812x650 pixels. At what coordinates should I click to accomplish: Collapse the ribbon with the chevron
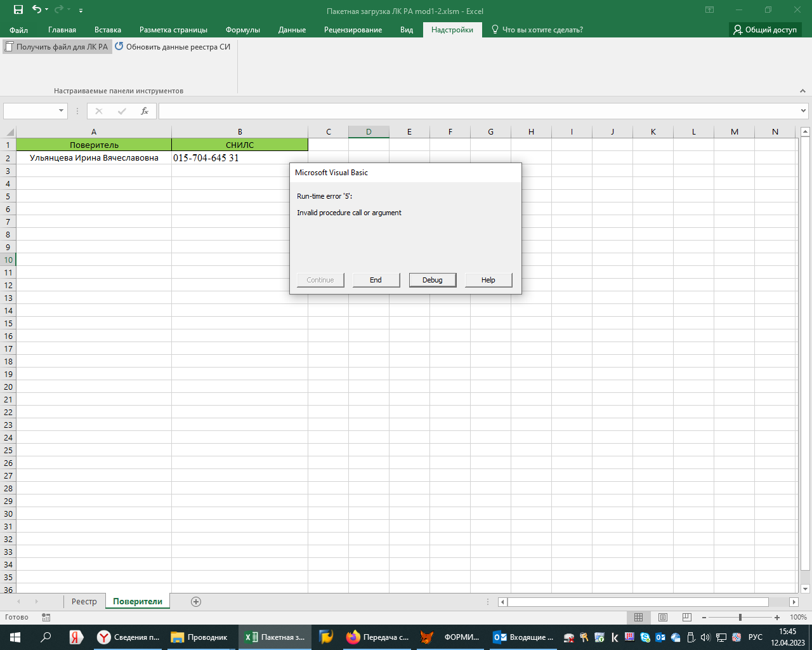802,91
